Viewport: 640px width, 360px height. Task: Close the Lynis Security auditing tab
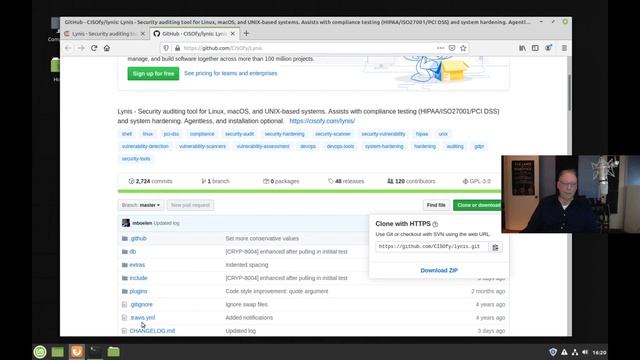coord(142,34)
